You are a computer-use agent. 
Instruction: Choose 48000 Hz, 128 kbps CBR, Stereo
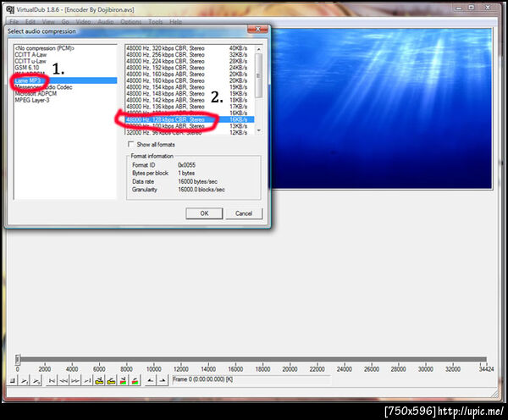(x=190, y=119)
